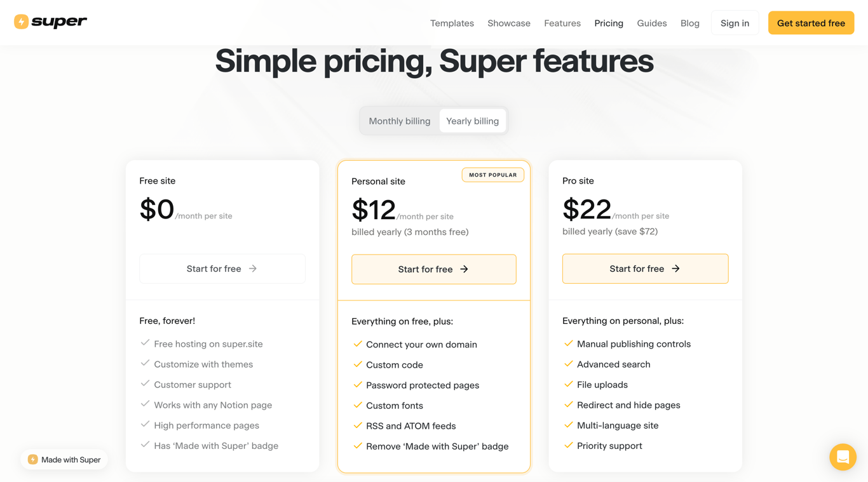Switch to Monthly billing
Viewport: 868px width, 482px height.
click(400, 121)
